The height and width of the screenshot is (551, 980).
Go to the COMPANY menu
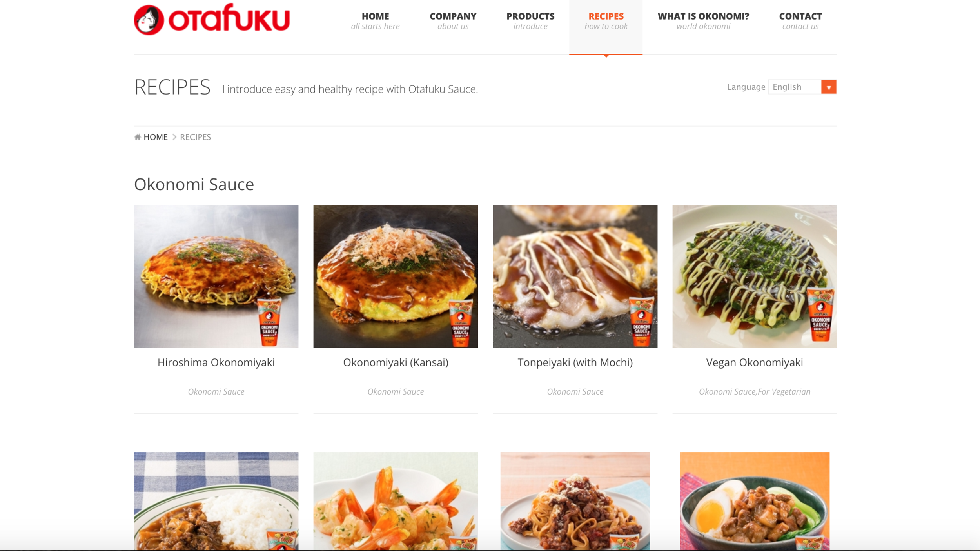tap(453, 21)
